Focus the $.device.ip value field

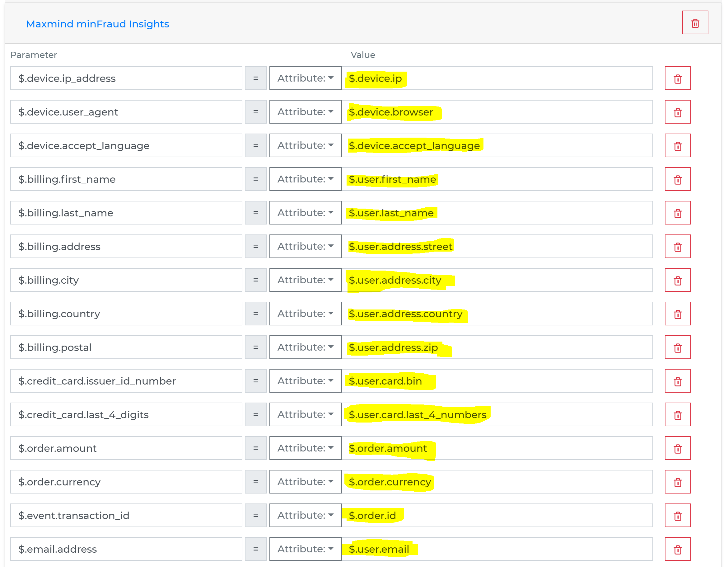click(x=497, y=78)
